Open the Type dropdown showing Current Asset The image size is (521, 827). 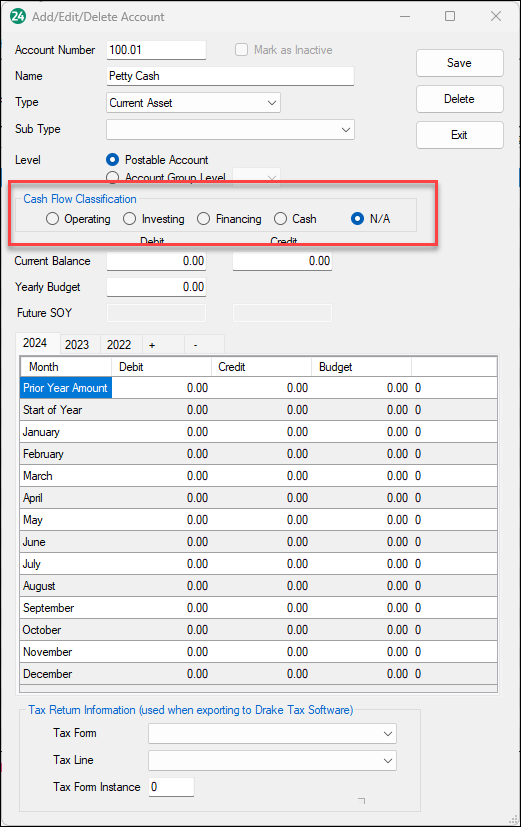[x=193, y=103]
